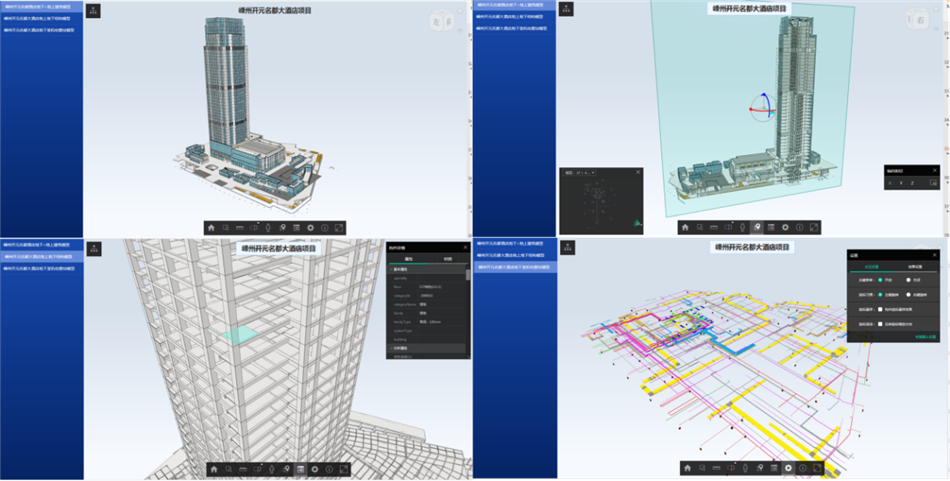Click Home icon in pipe-network view toolbar
The image size is (950, 481).
(686, 468)
